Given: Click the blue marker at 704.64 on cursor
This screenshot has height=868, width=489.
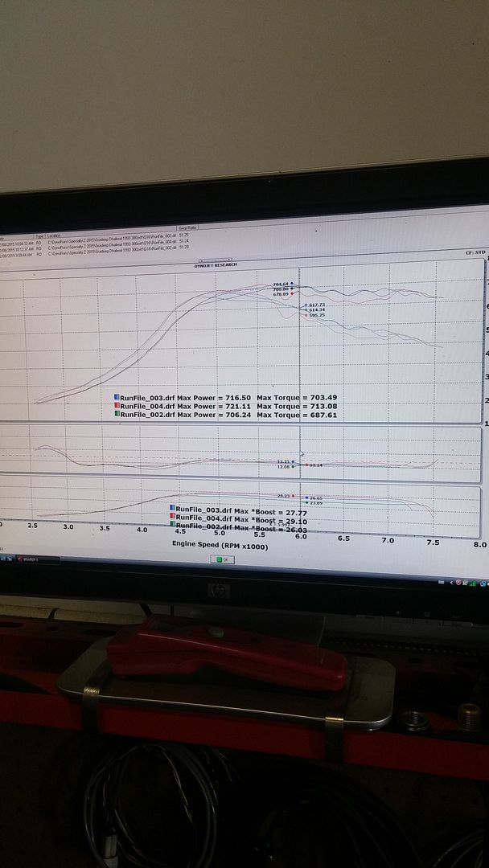Looking at the screenshot, I should (292, 285).
